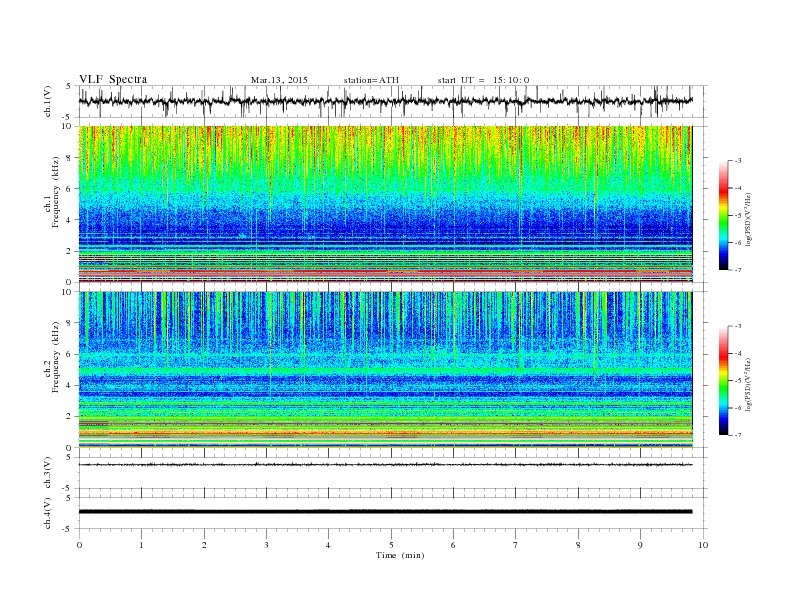Click the "4" kHz tick on ch.1 frequency axis

coord(69,220)
